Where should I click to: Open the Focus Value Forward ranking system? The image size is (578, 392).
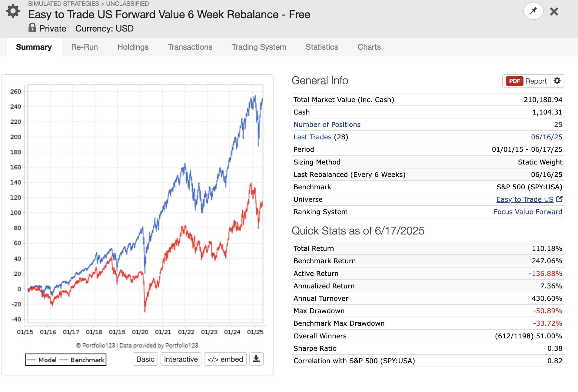point(528,212)
